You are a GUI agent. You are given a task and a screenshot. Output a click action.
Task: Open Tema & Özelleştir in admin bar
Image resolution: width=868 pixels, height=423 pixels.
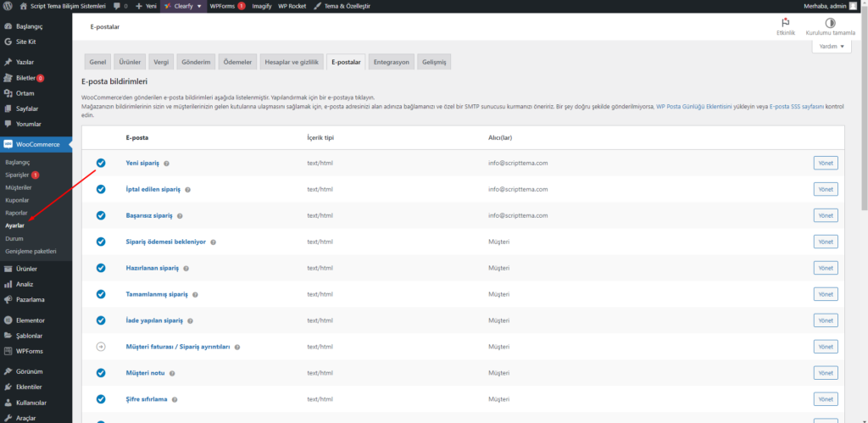click(x=342, y=6)
